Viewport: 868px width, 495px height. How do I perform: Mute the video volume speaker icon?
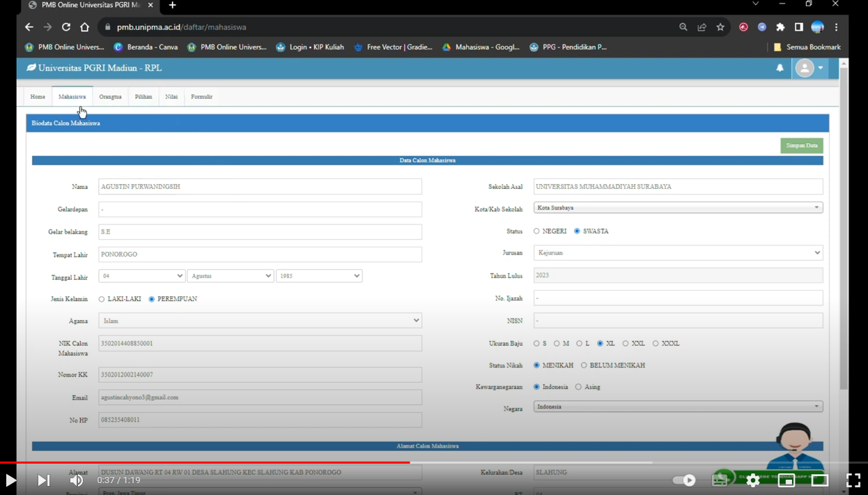pyautogui.click(x=76, y=480)
